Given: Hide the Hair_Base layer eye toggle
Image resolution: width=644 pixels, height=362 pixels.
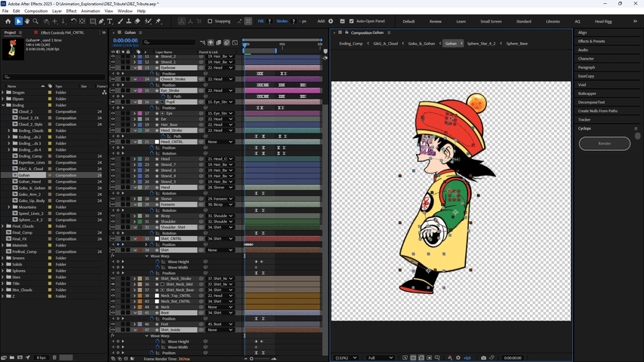Looking at the screenshot, I should pos(113,124).
